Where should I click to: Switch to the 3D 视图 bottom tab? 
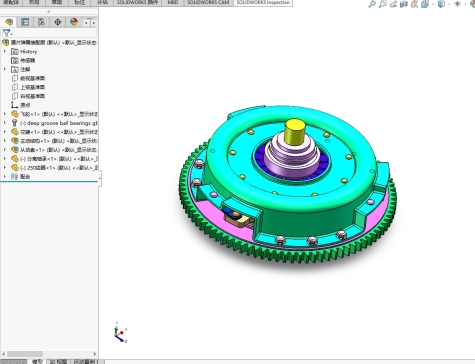point(58,362)
